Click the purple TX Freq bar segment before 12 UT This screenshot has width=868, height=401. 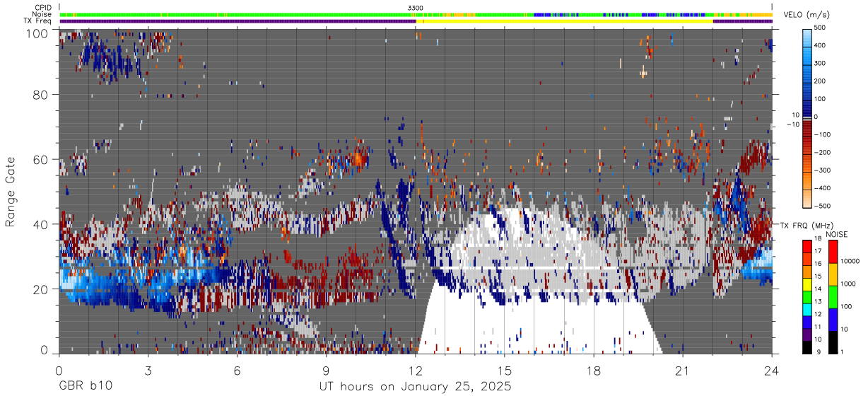pos(237,21)
